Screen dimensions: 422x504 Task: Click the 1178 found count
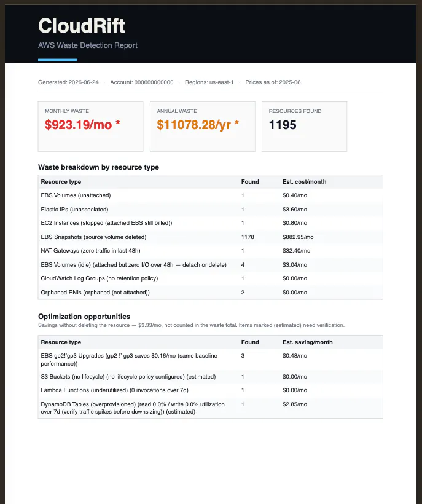pyautogui.click(x=248, y=237)
